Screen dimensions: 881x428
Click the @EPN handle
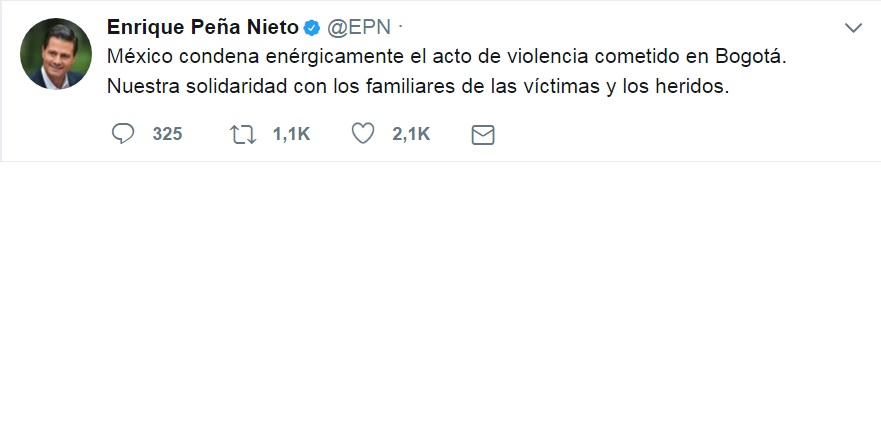click(x=358, y=28)
